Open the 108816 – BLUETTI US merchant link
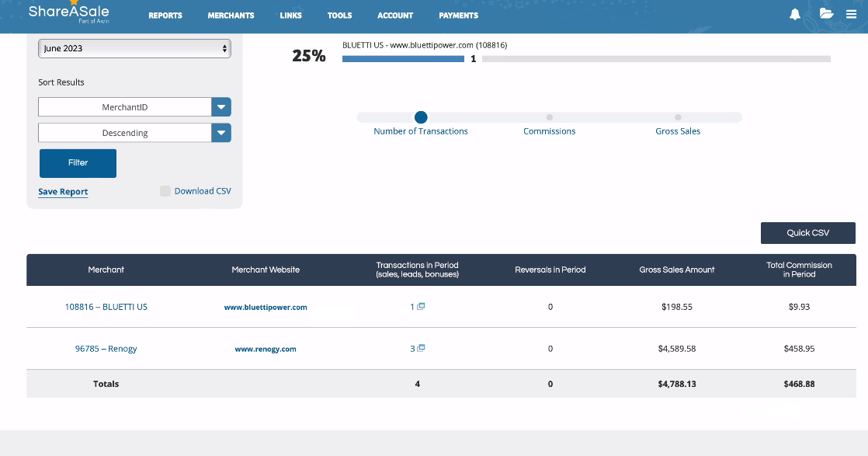The image size is (868, 456). pos(106,306)
